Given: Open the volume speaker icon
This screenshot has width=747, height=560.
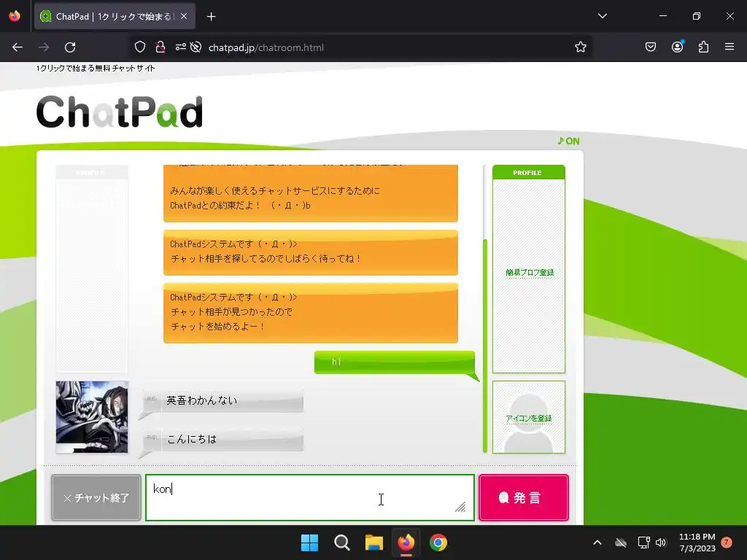Looking at the screenshot, I should (661, 542).
